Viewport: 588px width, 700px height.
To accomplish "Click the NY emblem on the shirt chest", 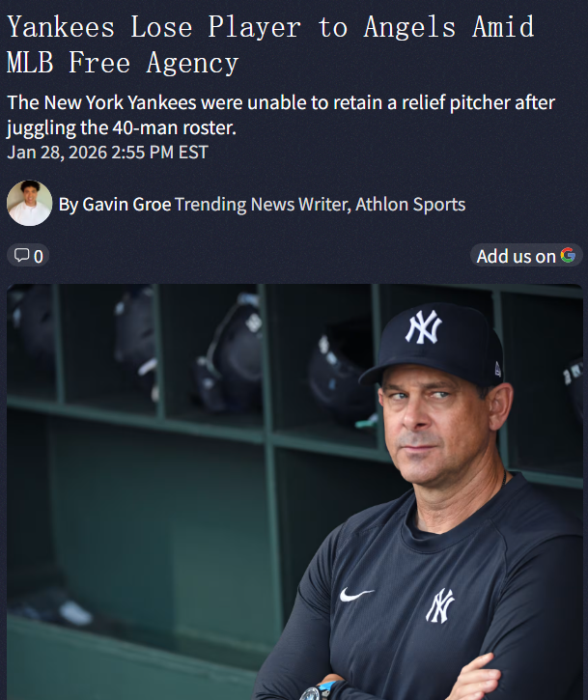I will [440, 605].
